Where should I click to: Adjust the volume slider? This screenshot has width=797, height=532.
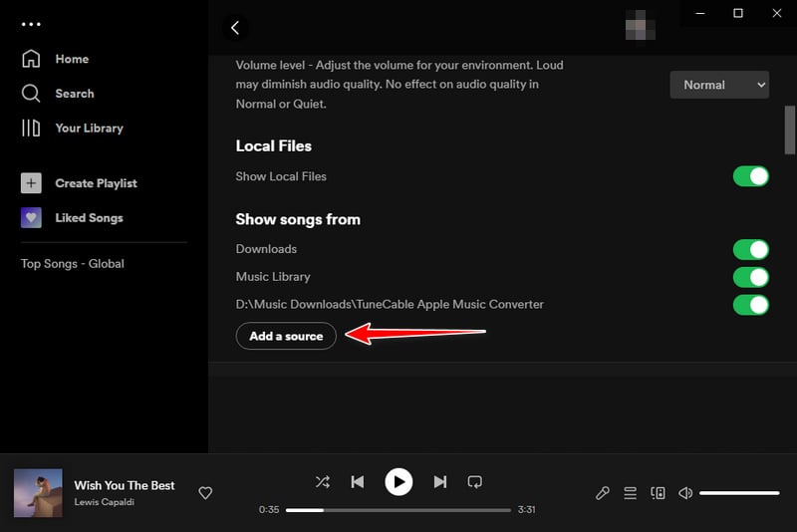pyautogui.click(x=739, y=493)
